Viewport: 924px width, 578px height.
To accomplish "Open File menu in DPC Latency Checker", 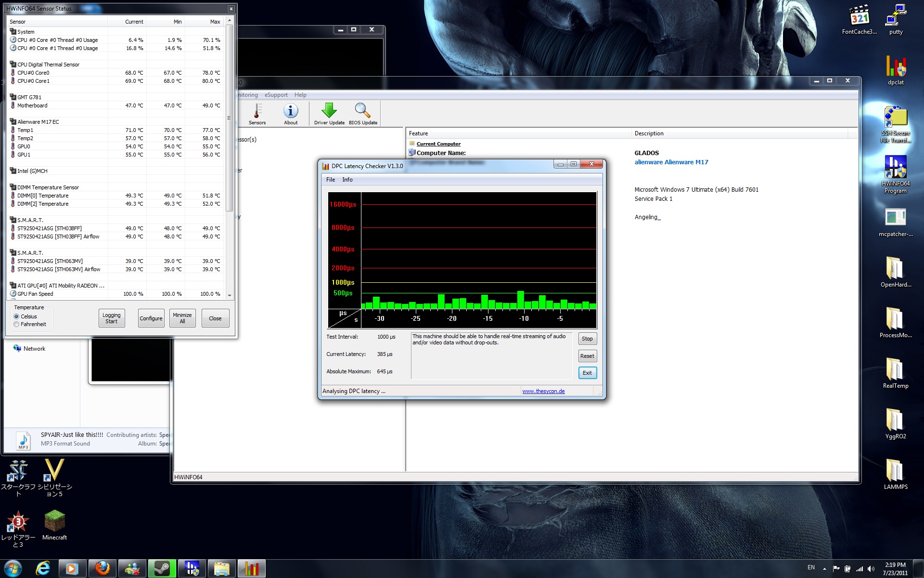I will [x=331, y=180].
